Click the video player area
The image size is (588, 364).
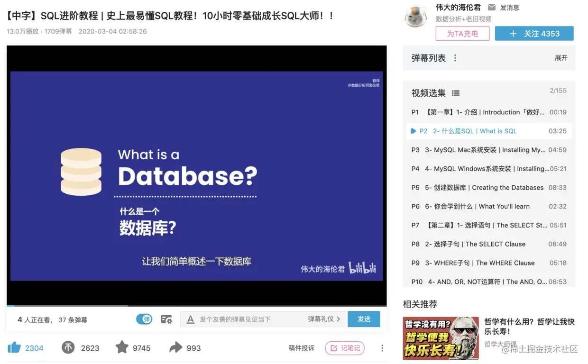[x=196, y=176]
